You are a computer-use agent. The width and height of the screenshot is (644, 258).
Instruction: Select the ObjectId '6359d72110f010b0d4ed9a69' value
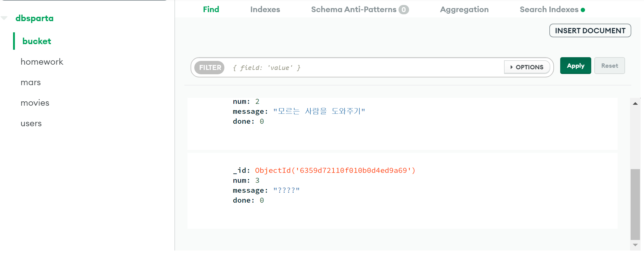[x=335, y=170]
